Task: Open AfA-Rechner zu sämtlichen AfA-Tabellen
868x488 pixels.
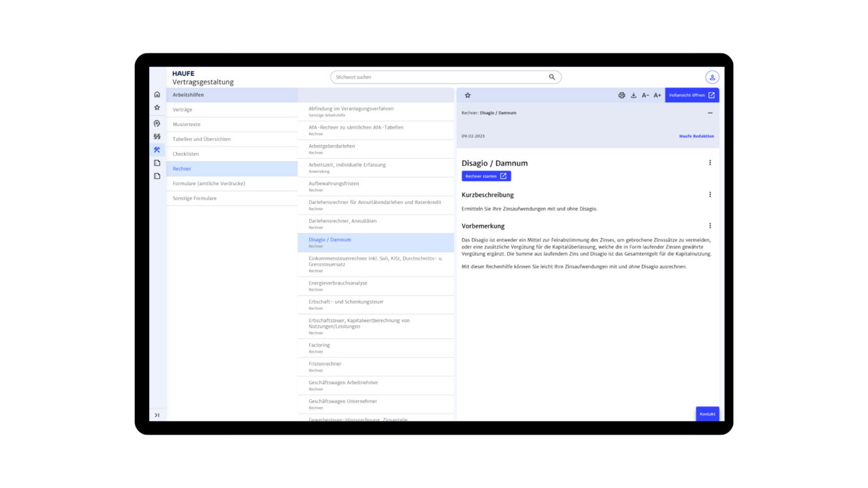Action: point(376,130)
